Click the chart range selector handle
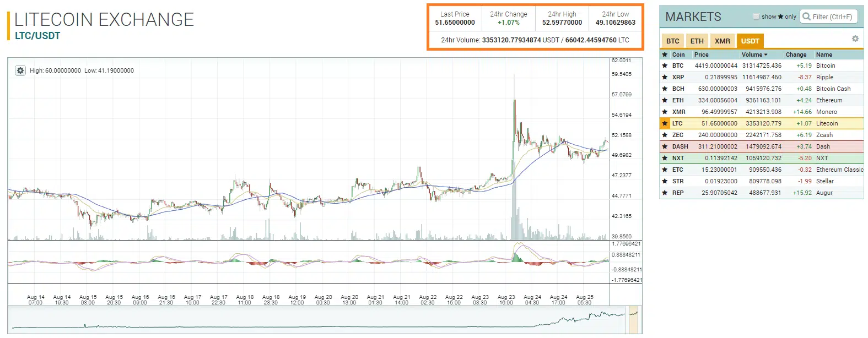The height and width of the screenshot is (338, 868). pyautogui.click(x=633, y=319)
